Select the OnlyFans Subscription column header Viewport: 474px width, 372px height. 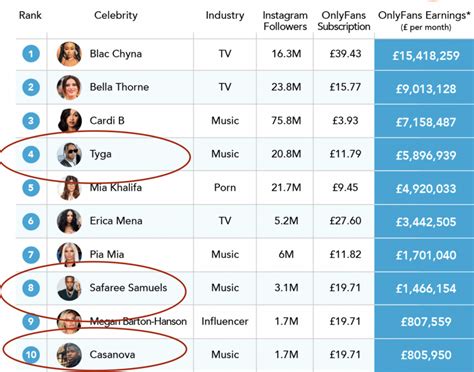coord(344,21)
